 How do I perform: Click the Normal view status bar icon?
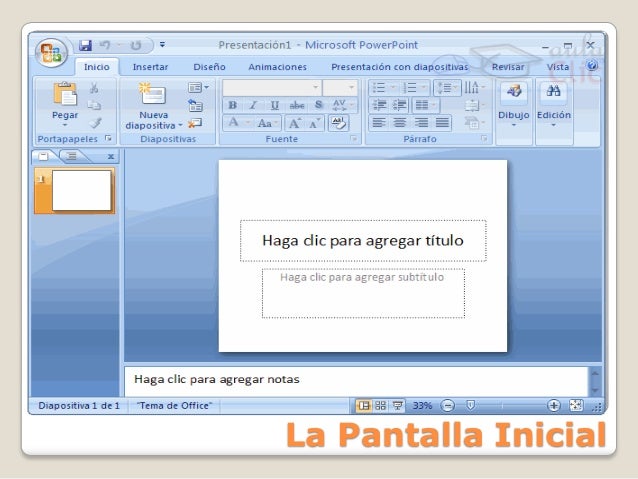coord(364,405)
